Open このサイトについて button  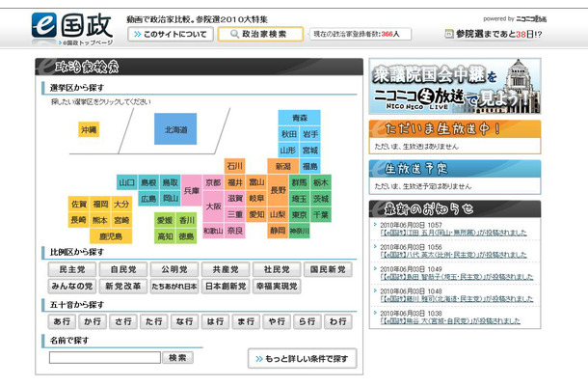[x=171, y=34]
